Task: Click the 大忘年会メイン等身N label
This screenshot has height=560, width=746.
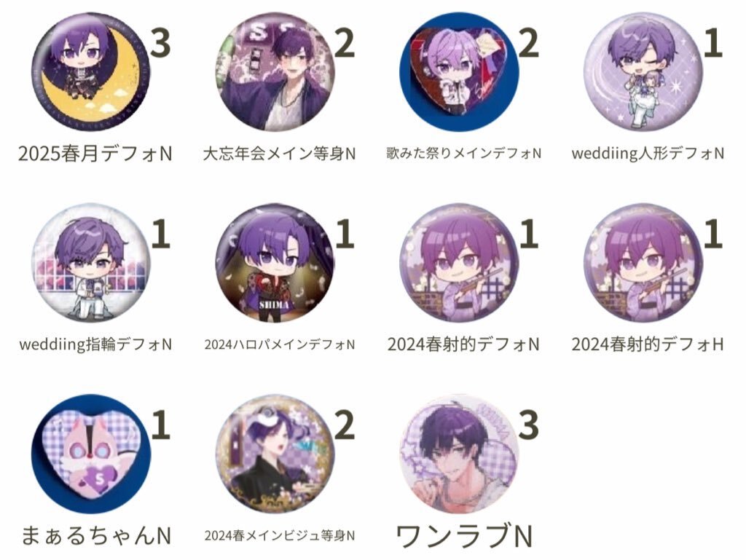Action: [x=279, y=154]
